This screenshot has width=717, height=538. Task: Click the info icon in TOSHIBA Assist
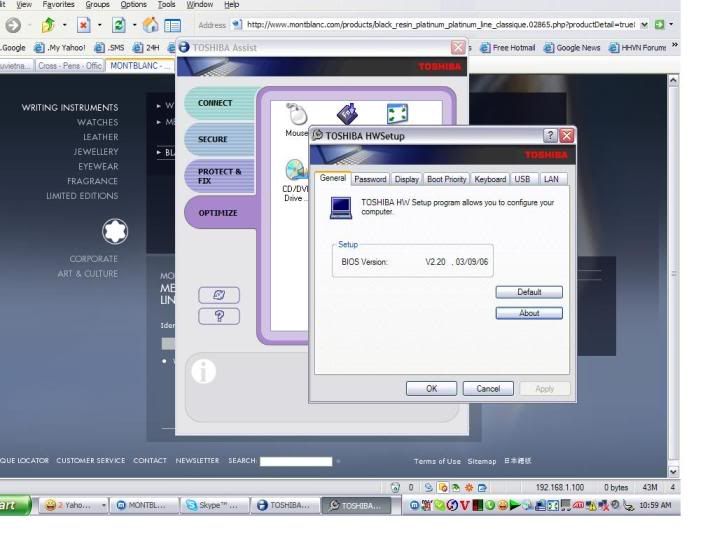(x=204, y=371)
